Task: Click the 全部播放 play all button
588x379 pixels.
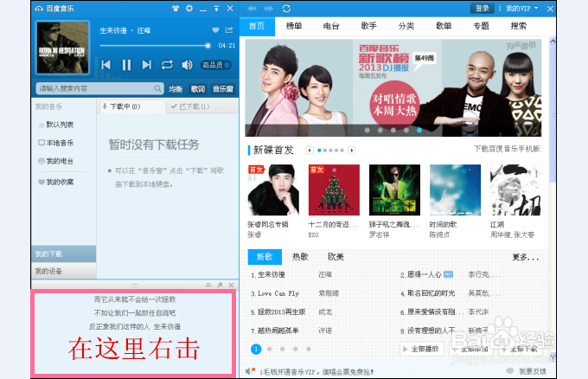Action: click(x=422, y=349)
